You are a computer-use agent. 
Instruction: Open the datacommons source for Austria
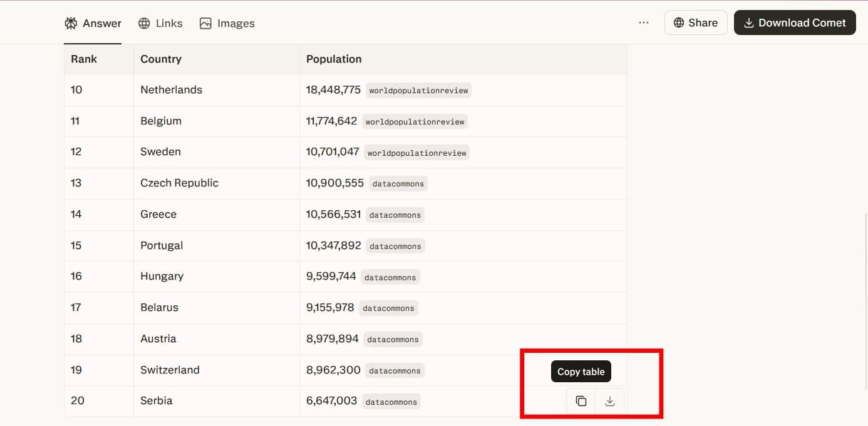(x=393, y=339)
